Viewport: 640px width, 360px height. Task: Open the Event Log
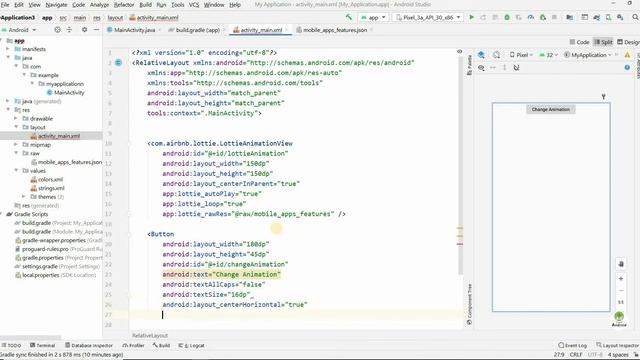(x=572, y=345)
